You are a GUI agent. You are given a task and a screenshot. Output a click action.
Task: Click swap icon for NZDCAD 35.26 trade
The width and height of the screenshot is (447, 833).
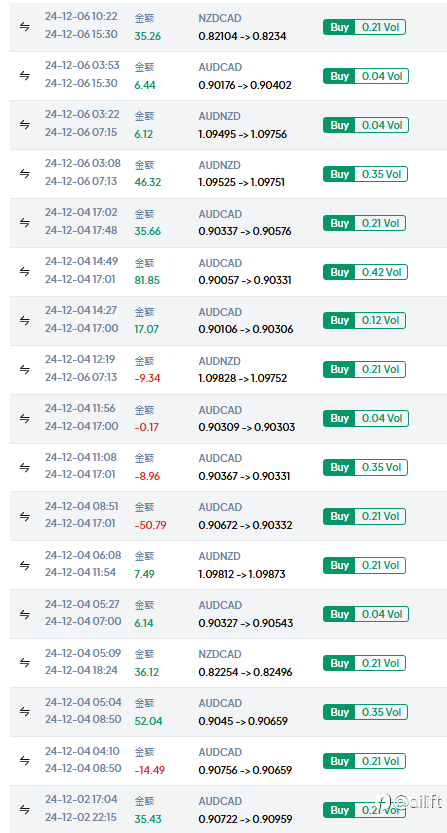[24, 27]
